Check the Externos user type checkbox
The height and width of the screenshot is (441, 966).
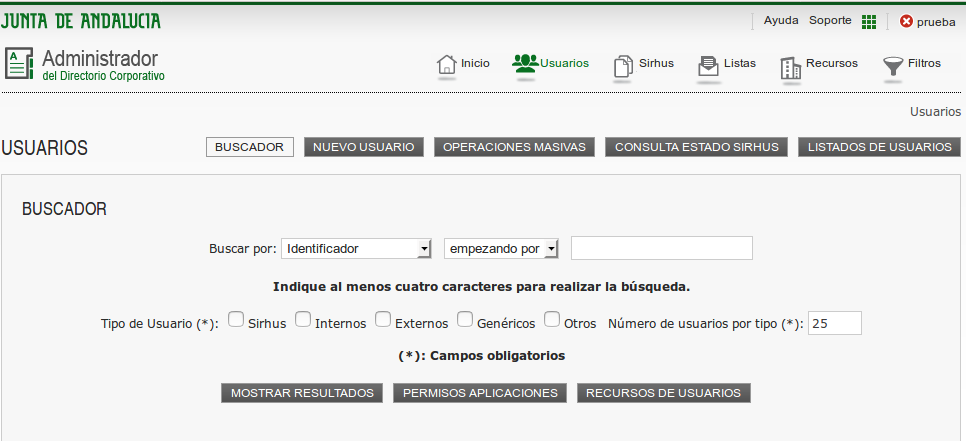tap(383, 319)
